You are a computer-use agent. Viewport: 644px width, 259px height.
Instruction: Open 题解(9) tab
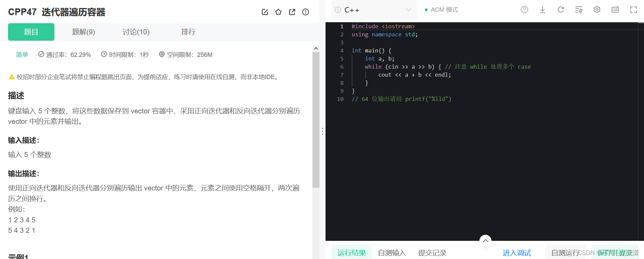point(84,32)
